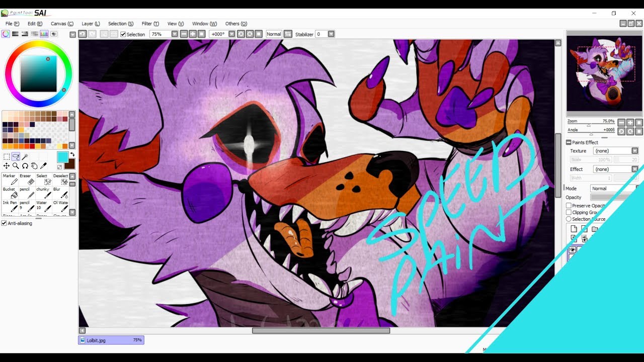Screen dimensions: 644x362
Task: Click the Undo arrow in the toolbar
Action: [83, 34]
